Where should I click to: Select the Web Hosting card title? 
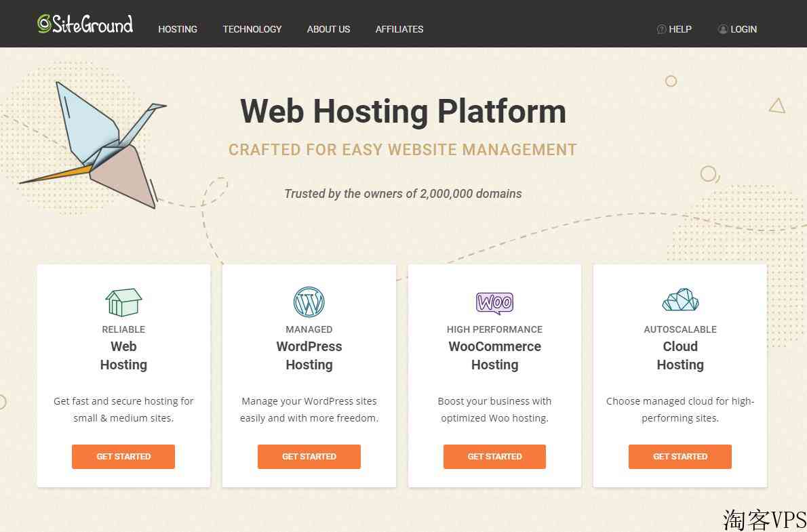click(123, 356)
